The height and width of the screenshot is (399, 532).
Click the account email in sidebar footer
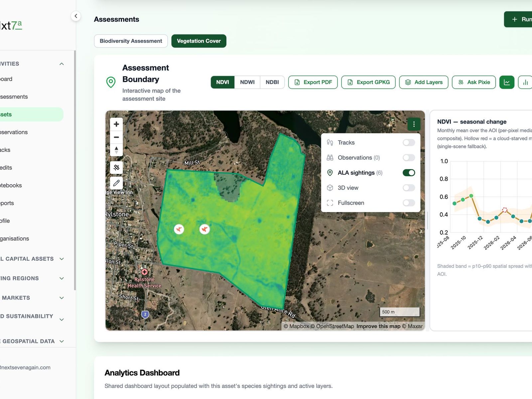(x=25, y=367)
